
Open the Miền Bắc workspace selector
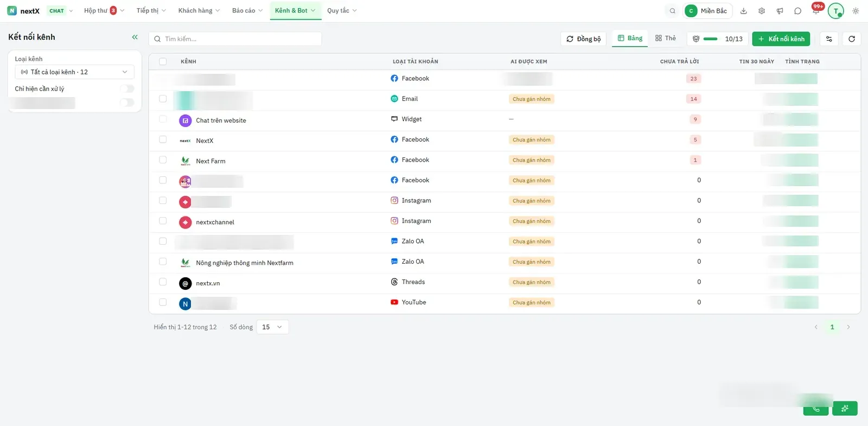708,11
